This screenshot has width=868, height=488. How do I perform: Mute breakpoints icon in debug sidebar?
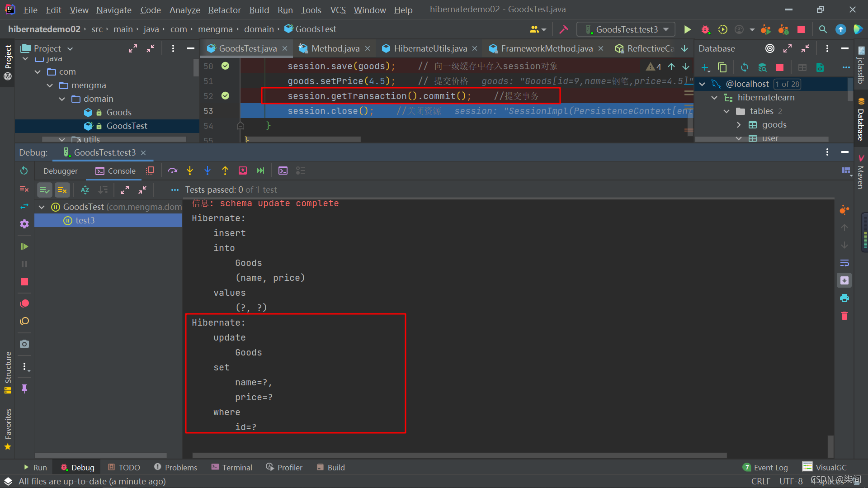(24, 321)
